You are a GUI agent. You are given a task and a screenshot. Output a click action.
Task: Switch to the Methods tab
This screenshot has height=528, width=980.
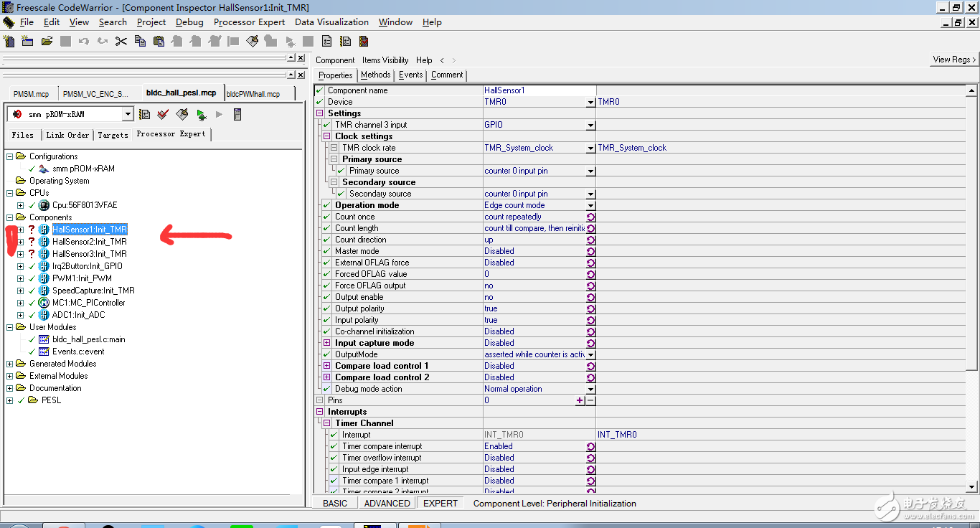[x=375, y=75]
